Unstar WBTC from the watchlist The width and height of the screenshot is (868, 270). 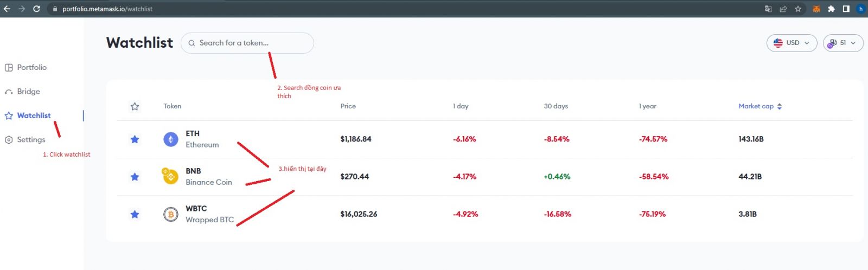click(135, 214)
